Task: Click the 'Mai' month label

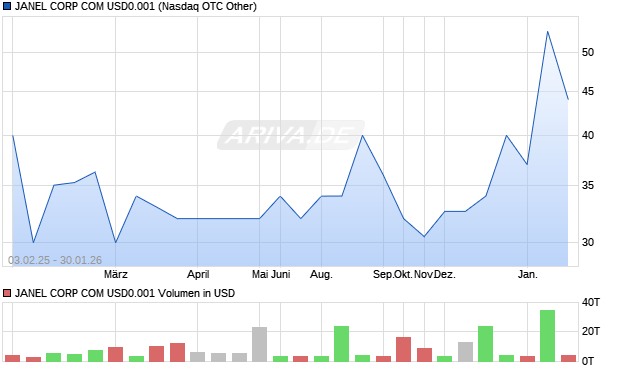Action: point(260,274)
